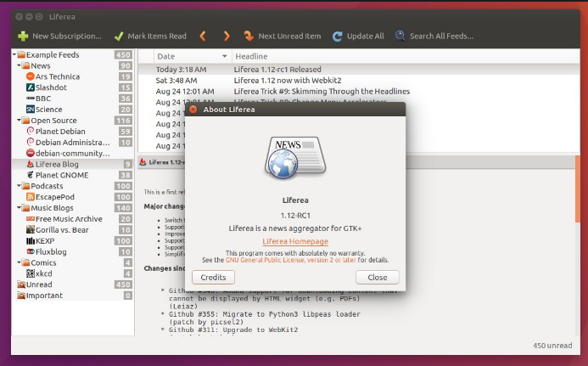The height and width of the screenshot is (366, 588).
Task: Click the Mark Items Read label
Action: [157, 36]
